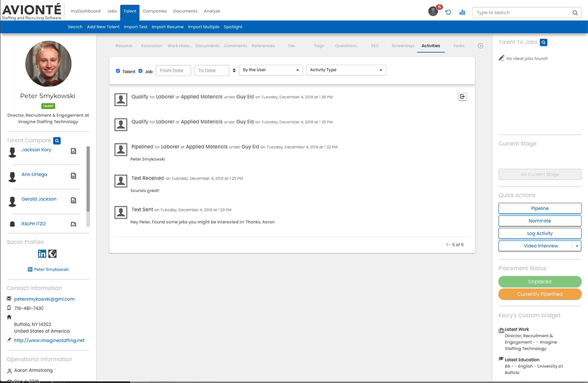
Task: Click the Unplaced status button
Action: point(540,281)
